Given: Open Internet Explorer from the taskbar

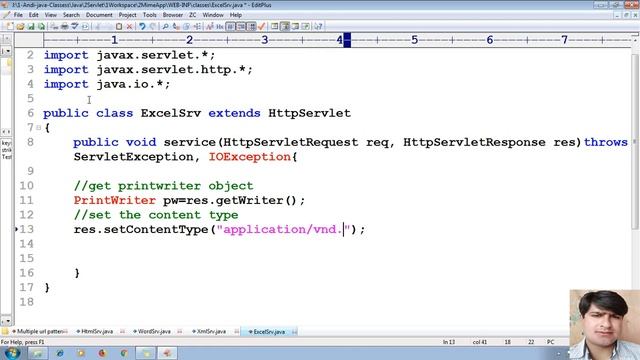Looking at the screenshot, I should tap(60, 353).
